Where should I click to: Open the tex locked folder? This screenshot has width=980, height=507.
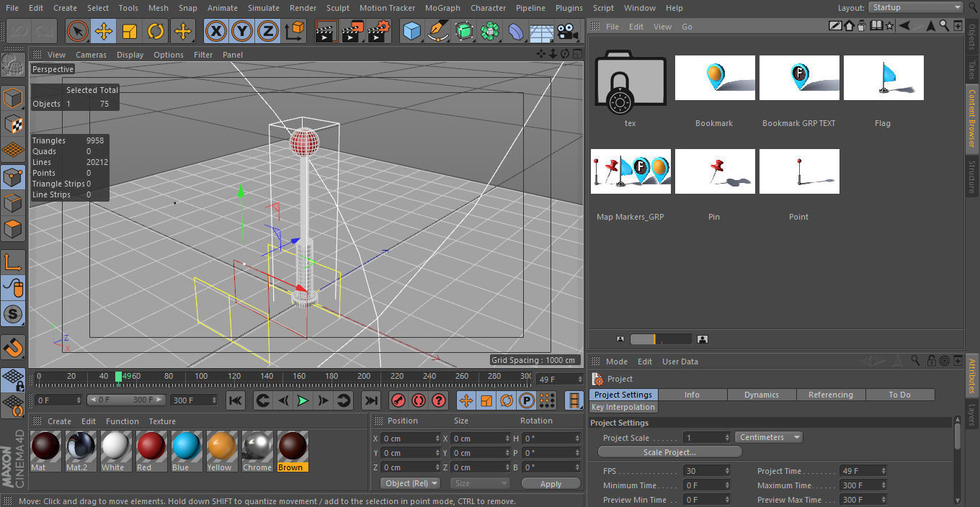[x=631, y=83]
